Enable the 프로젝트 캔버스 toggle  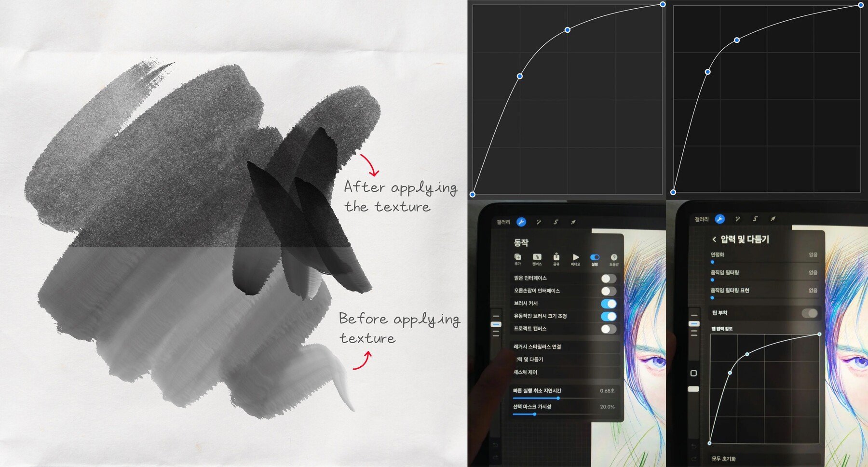[608, 329]
